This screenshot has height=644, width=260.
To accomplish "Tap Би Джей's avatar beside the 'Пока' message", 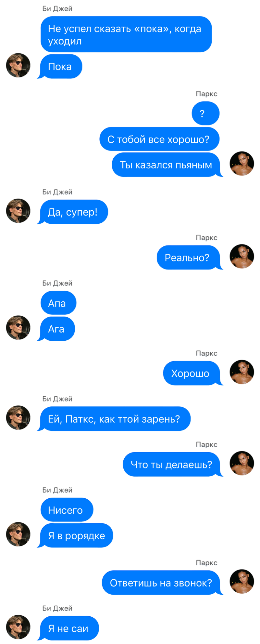I will tap(18, 65).
